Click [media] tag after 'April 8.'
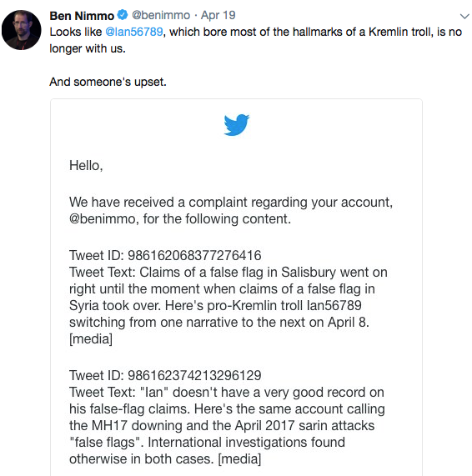The width and height of the screenshot is (472, 476). tap(91, 338)
